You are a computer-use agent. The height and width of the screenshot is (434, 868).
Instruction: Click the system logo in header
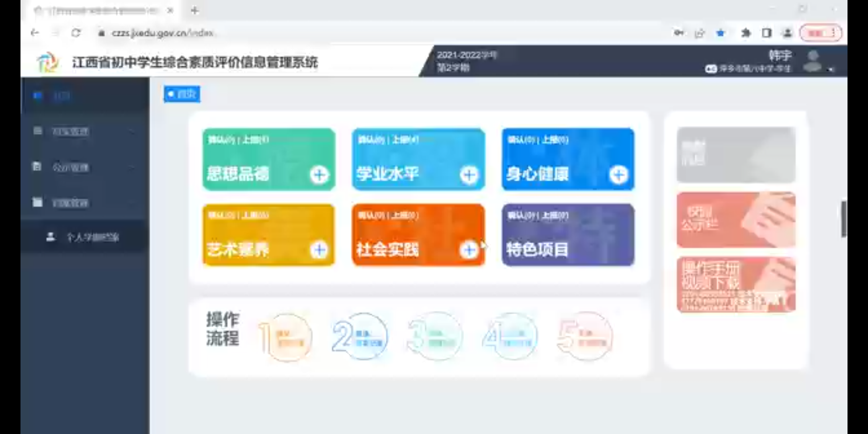pyautogui.click(x=47, y=62)
